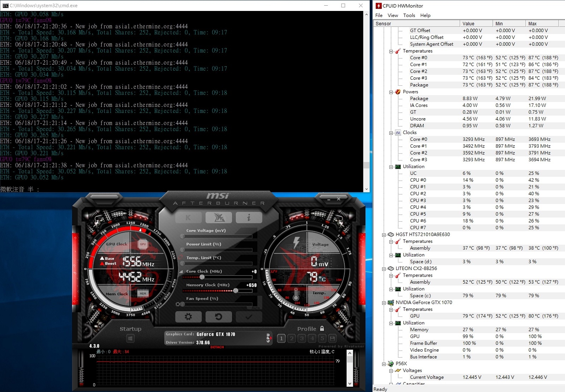
Task: Click the lightning bolt icon in the Voltage gauge
Action: coord(296,242)
